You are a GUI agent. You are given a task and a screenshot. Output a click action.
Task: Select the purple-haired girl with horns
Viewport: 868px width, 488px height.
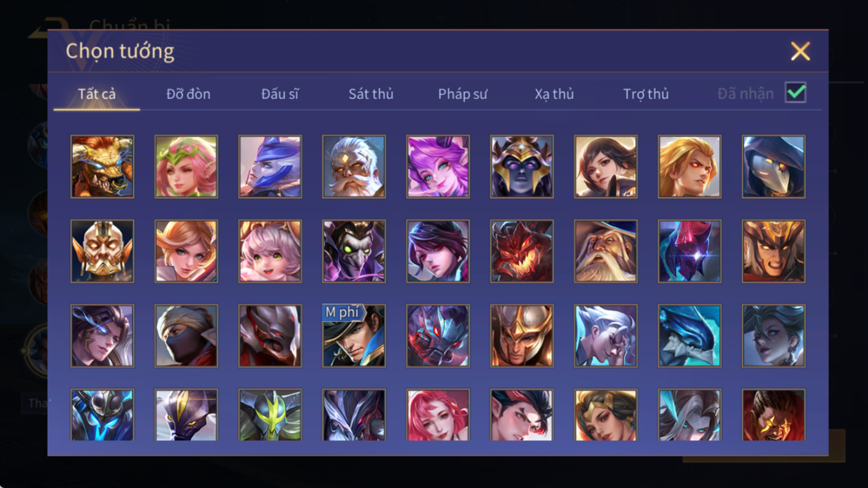coord(438,167)
